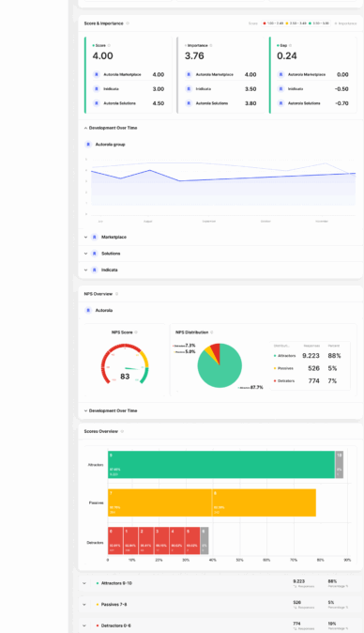Click the info icon next to NPS Score

(x=136, y=332)
